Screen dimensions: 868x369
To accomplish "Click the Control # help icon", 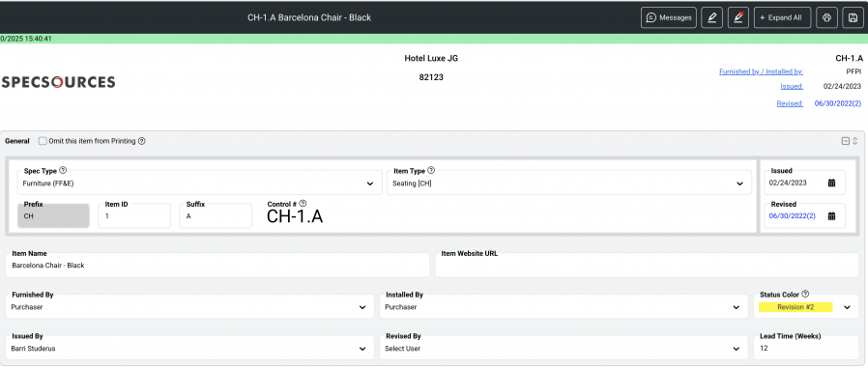I will click(303, 204).
